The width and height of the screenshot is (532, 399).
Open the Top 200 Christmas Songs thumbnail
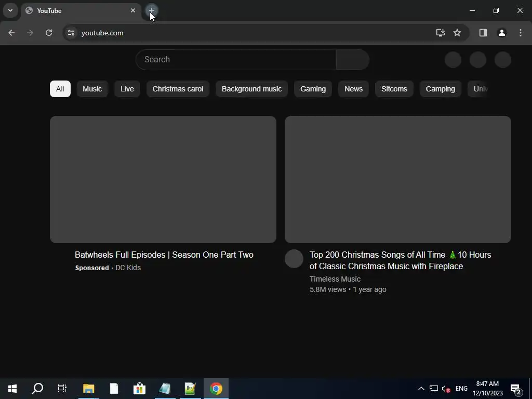(398, 179)
